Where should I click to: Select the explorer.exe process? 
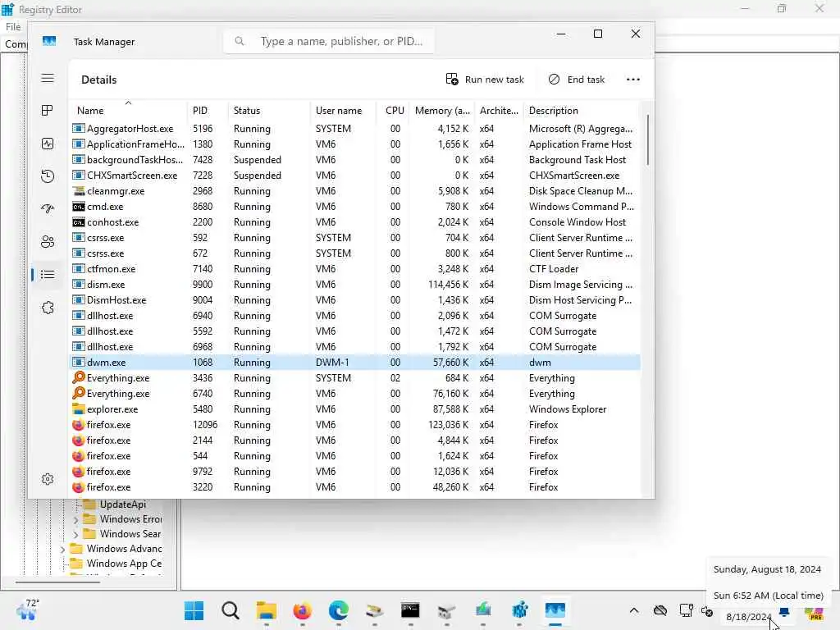tap(356, 409)
